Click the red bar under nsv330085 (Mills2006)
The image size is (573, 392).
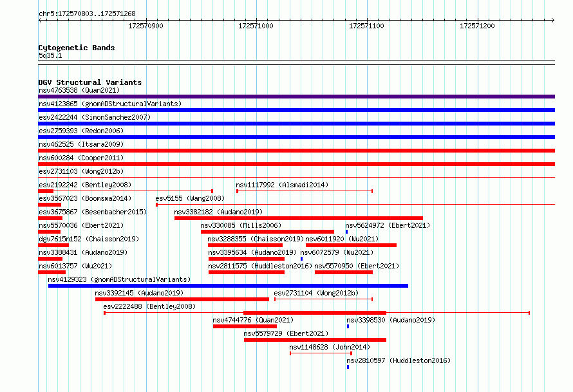click(267, 232)
